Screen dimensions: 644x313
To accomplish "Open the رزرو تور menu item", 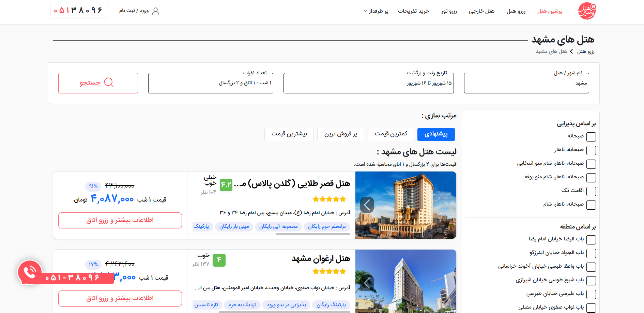I will pos(449,11).
